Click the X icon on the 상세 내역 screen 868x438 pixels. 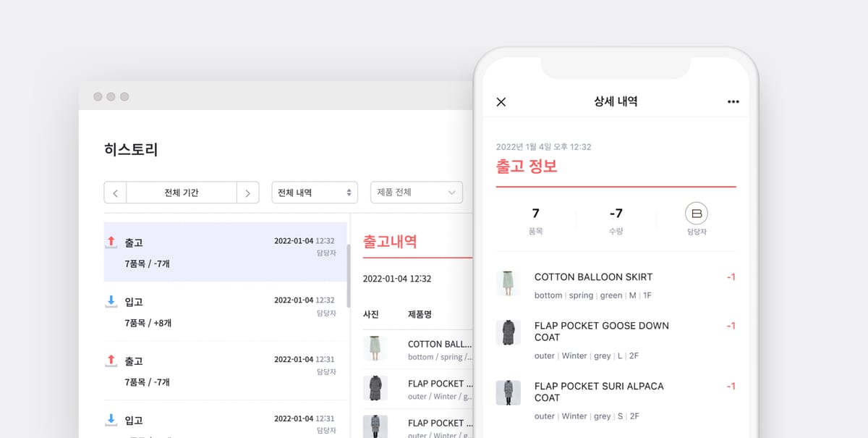tap(501, 101)
